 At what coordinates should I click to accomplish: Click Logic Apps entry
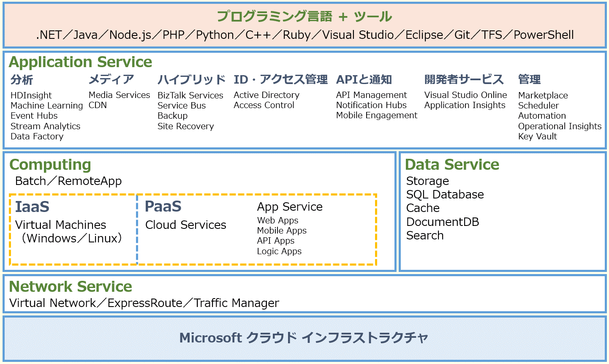click(x=279, y=251)
